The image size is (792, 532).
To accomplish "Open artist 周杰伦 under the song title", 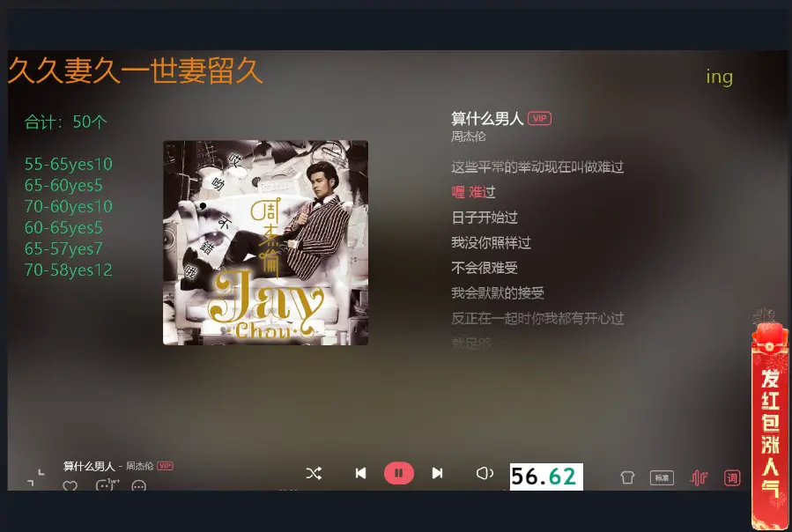I will click(468, 137).
